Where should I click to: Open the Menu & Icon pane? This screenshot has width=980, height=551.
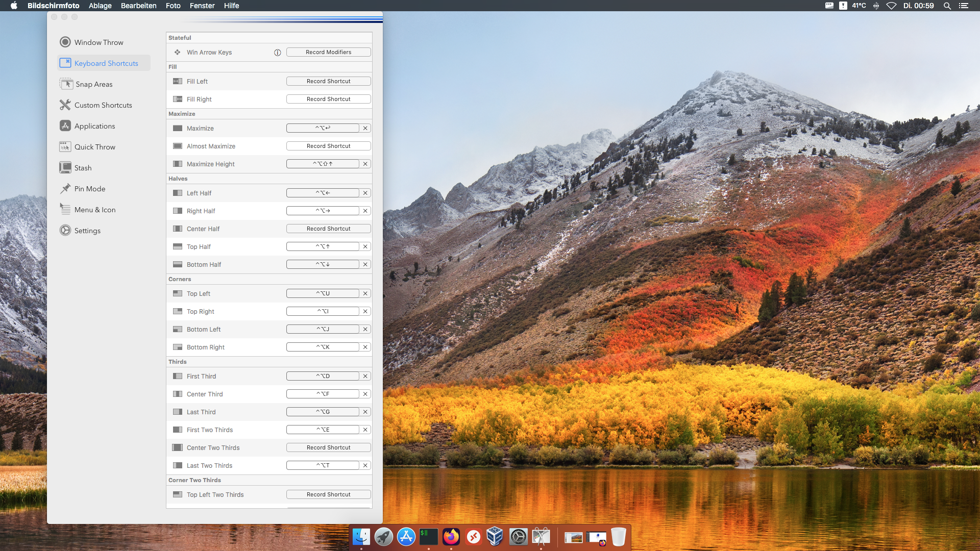(x=94, y=210)
